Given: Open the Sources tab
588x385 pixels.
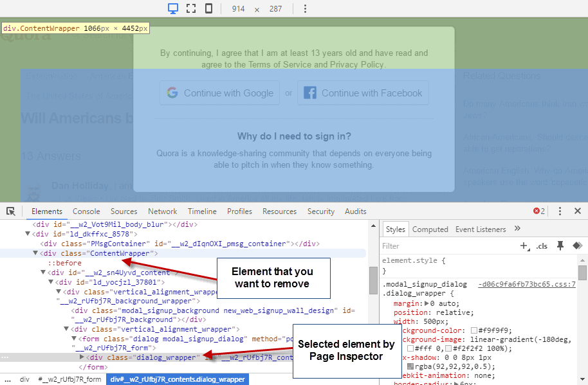Looking at the screenshot, I should pyautogui.click(x=124, y=211).
